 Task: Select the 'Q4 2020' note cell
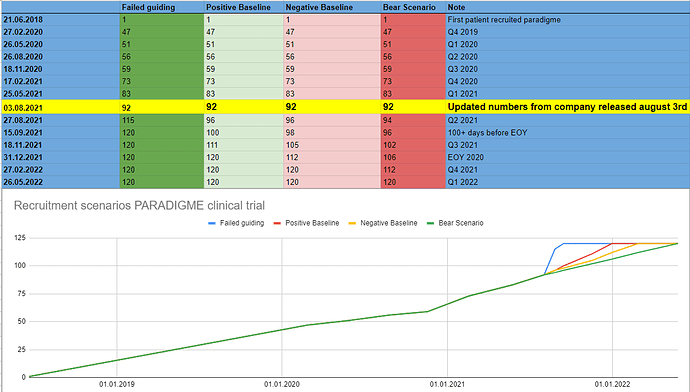pos(568,81)
